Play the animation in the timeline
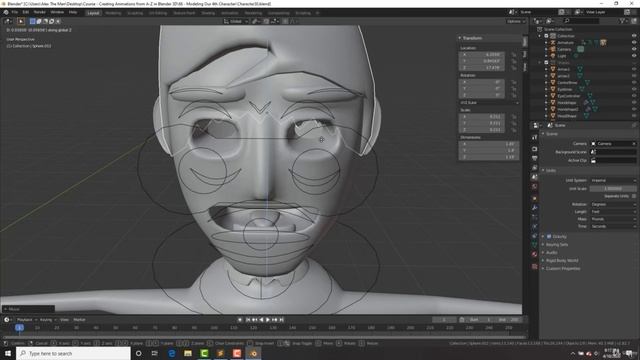 (268, 320)
